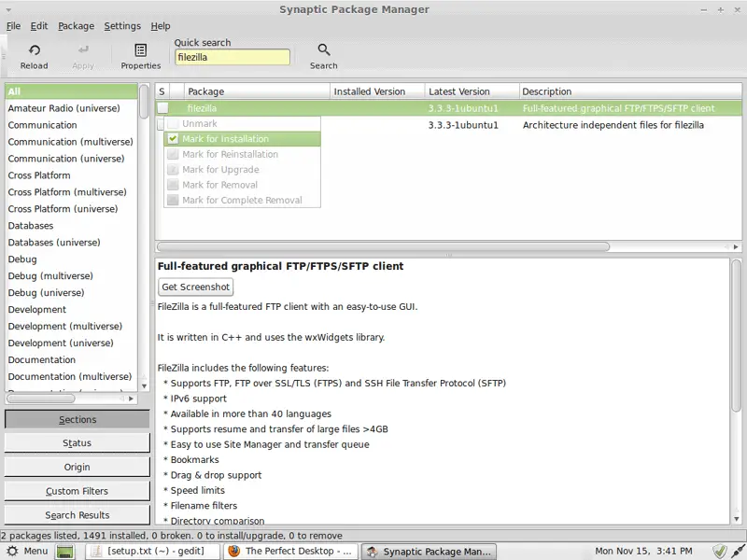The height and width of the screenshot is (560, 747).
Task: Click the network icon right of the shield
Action: pyautogui.click(x=738, y=552)
